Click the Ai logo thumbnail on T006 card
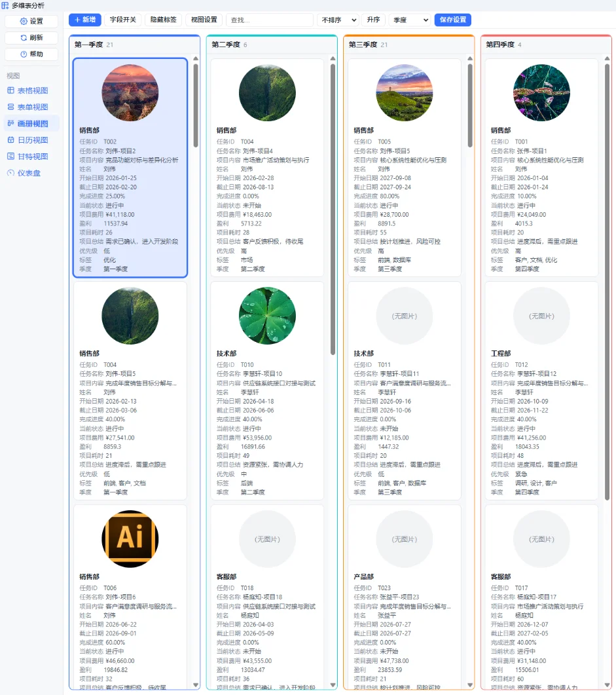Image resolution: width=616 pixels, height=695 pixels. click(130, 538)
